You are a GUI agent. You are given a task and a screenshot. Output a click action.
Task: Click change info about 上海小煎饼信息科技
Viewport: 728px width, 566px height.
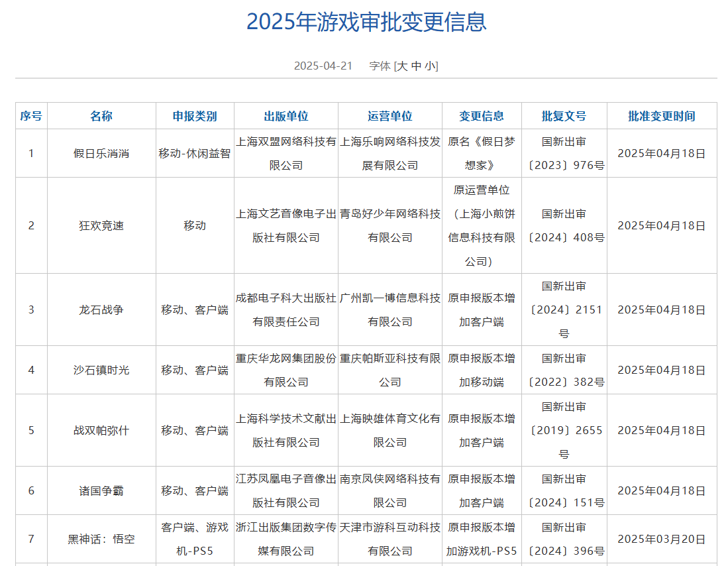click(482, 225)
